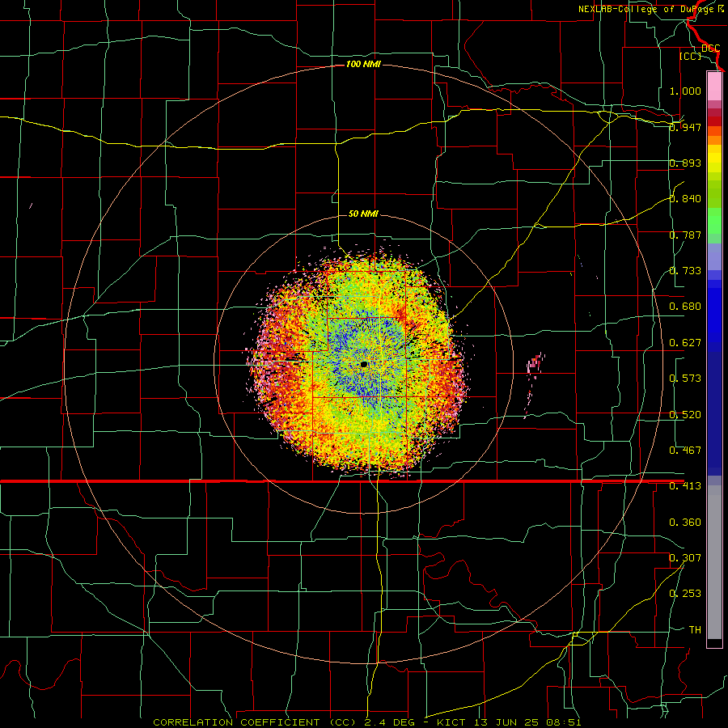Viewport: 728px width, 728px height.
Task: Click the 0.840 value on the color scale
Action: coord(685,199)
